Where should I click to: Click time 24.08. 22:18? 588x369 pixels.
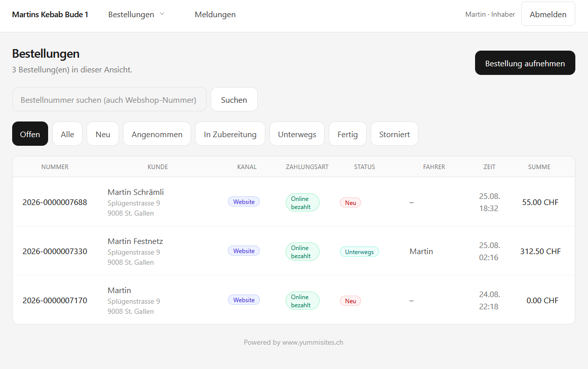tap(489, 301)
